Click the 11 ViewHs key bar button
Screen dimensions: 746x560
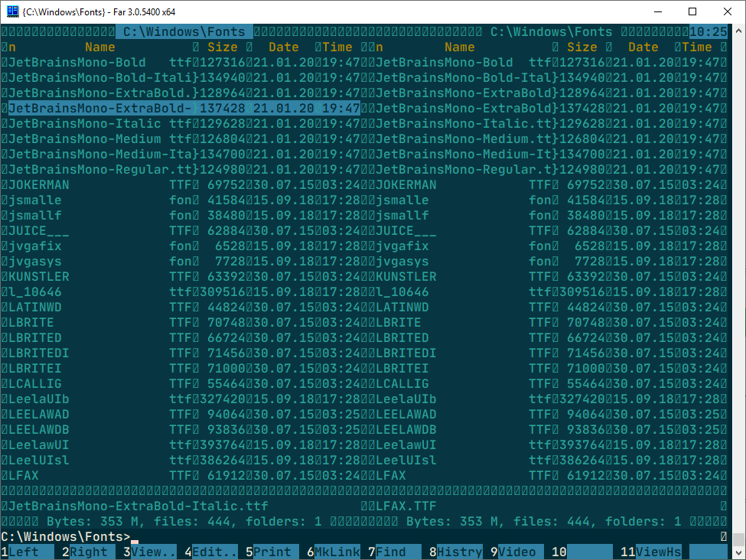[651, 552]
